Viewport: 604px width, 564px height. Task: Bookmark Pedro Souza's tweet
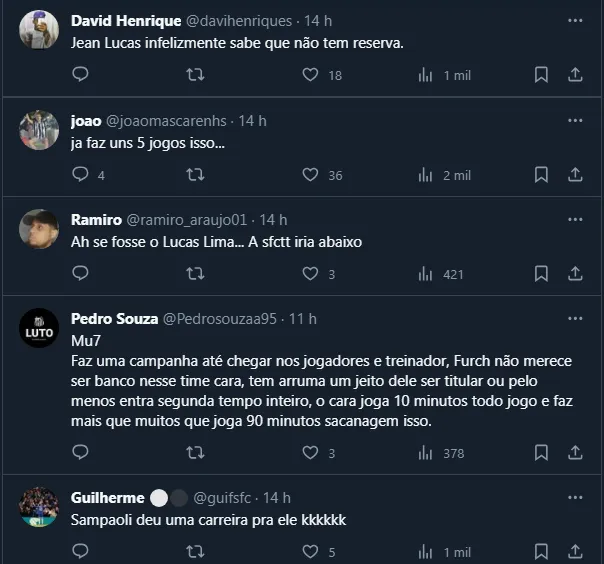click(541, 453)
